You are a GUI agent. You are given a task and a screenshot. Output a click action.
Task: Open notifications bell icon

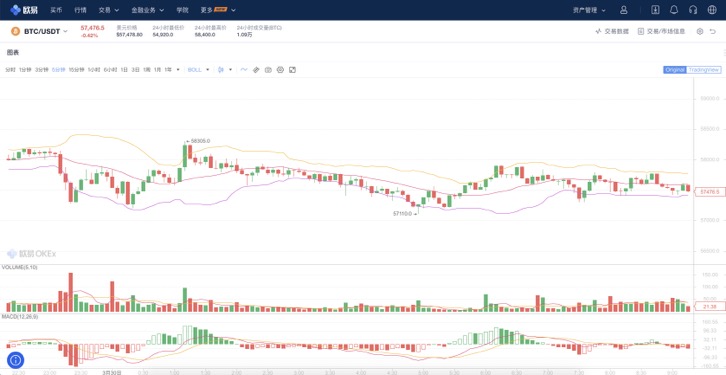pyautogui.click(x=674, y=10)
